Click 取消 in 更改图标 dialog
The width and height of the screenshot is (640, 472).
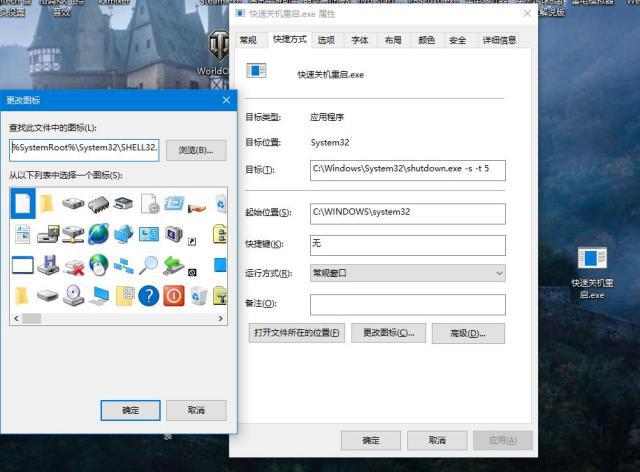196,410
